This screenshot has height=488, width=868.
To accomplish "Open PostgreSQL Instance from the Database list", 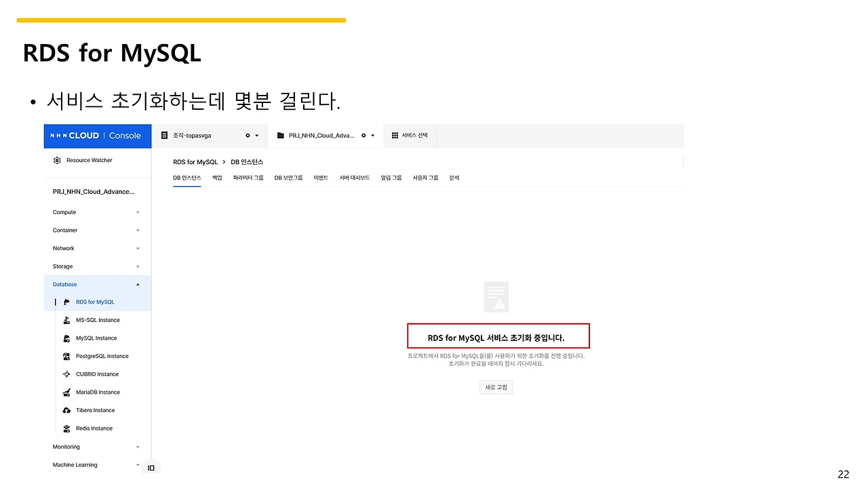I will click(68, 356).
